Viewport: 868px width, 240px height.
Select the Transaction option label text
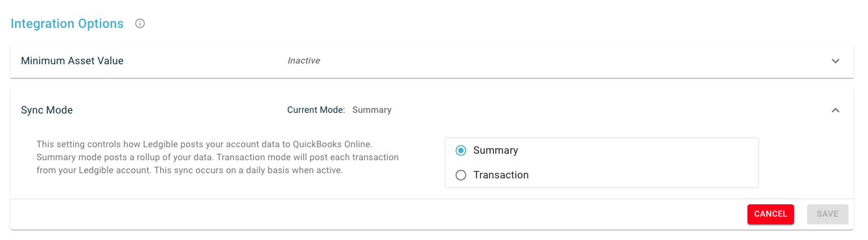tap(501, 175)
